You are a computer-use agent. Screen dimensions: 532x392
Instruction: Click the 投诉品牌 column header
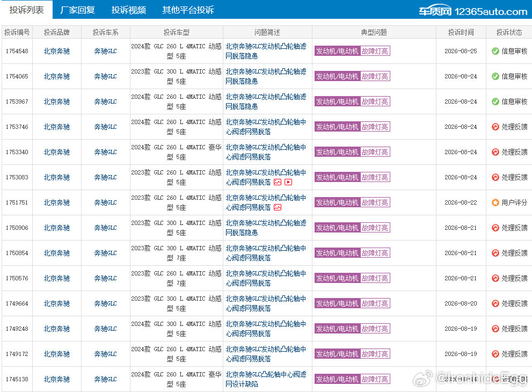pyautogui.click(x=57, y=32)
